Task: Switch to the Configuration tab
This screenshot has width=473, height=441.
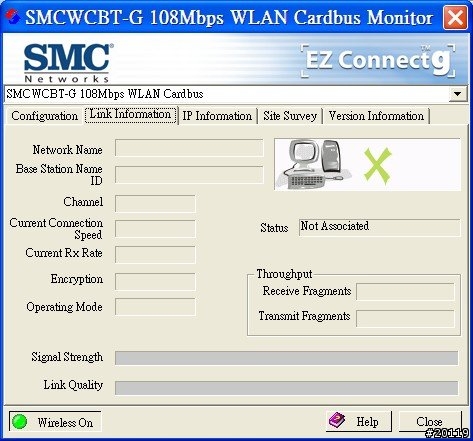Action: point(44,116)
